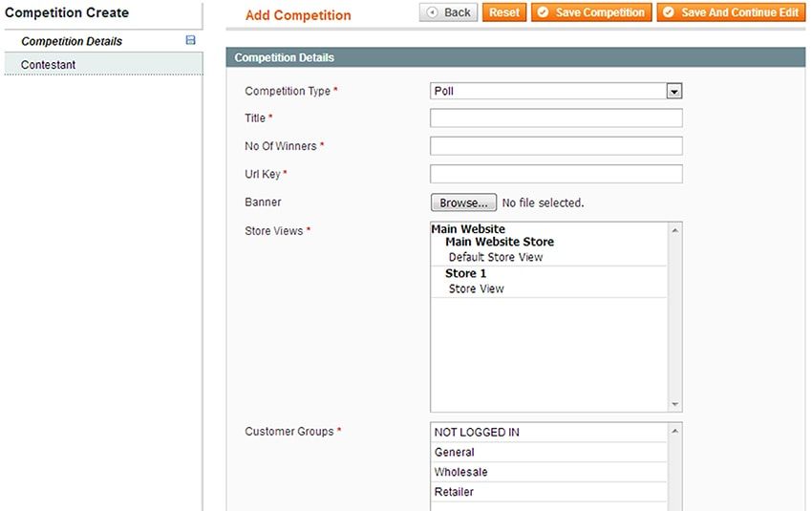Switch to the Contestant tab
The height and width of the screenshot is (511, 812).
(49, 65)
